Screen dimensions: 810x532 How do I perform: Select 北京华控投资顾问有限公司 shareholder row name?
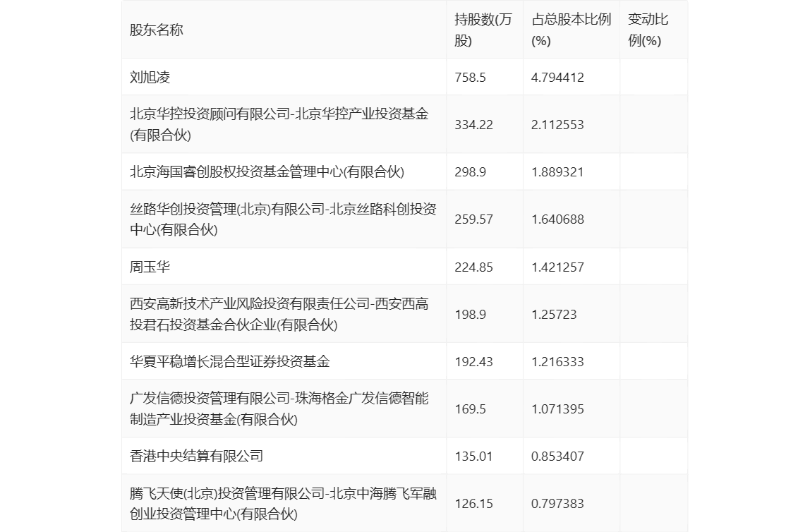point(279,124)
